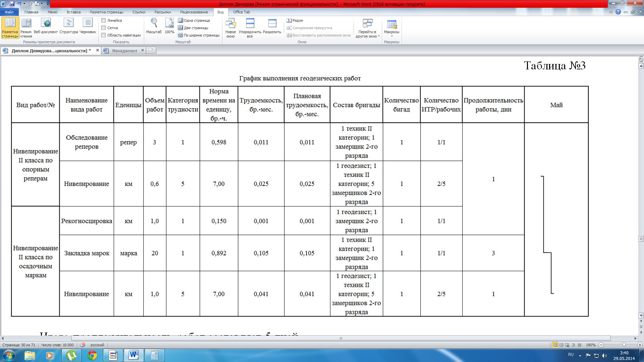Expand the Macros (Макросы) dropdown
This screenshot has width=644, height=362.
click(x=391, y=36)
